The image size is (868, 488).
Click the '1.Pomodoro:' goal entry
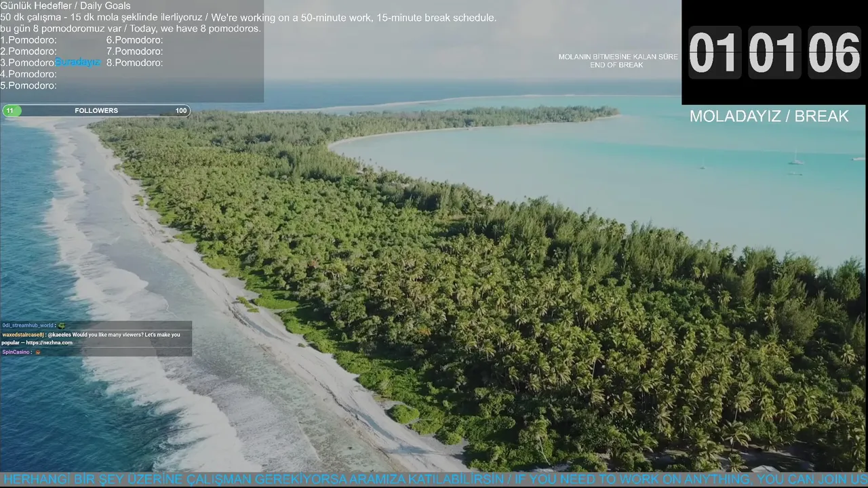[28, 40]
